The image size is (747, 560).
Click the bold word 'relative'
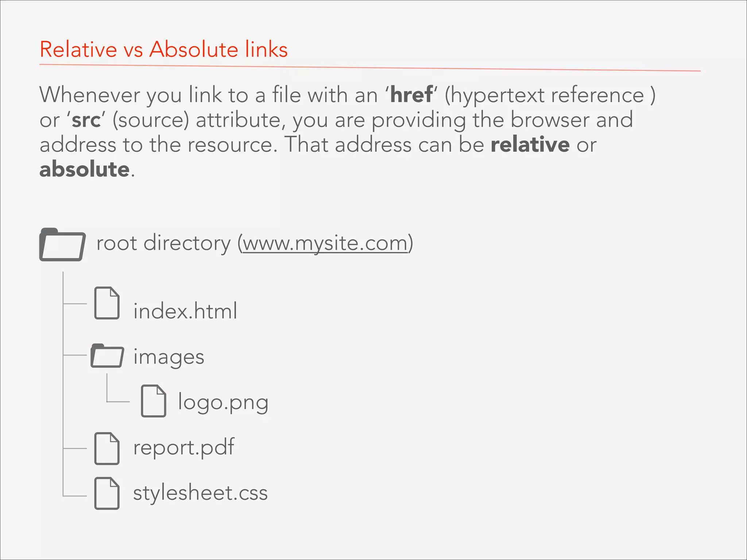[530, 144]
